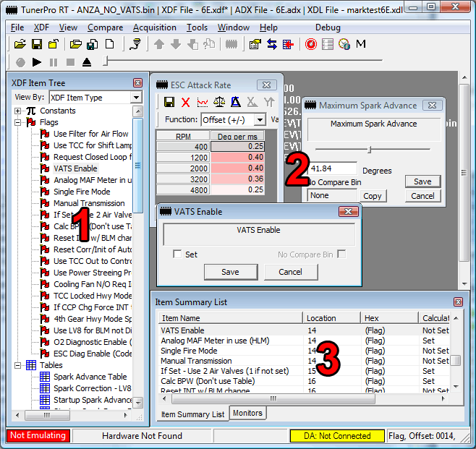Screen dimensions: 476x449
Task: Click the save icon in ESC Attack Rate toolbar
Action: [x=169, y=102]
